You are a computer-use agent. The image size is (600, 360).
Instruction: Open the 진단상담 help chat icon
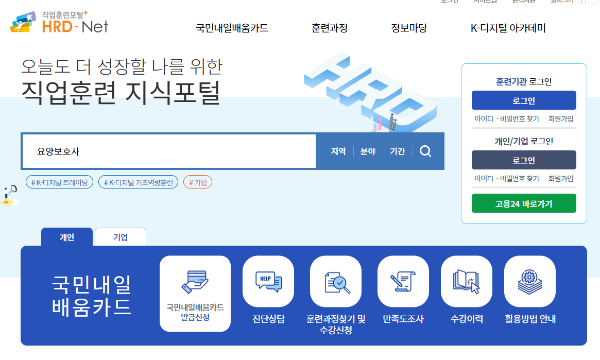pos(268,282)
